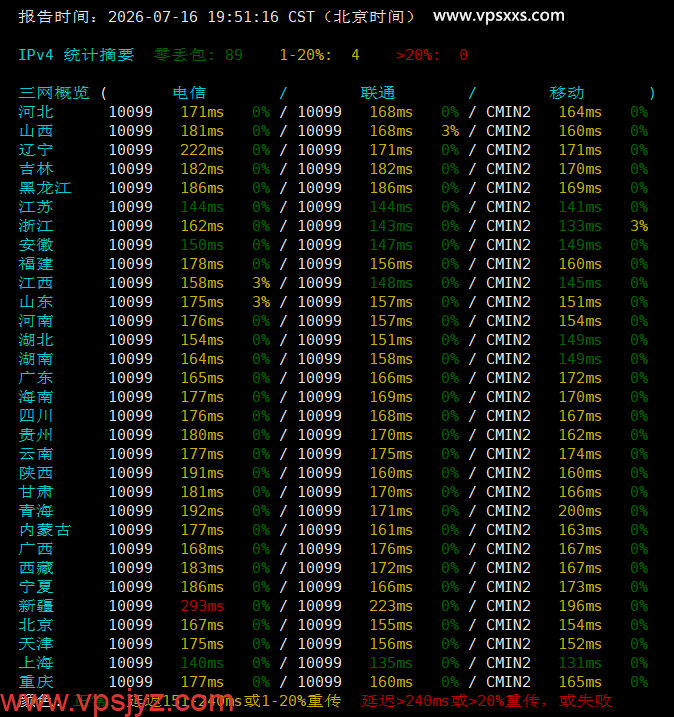Select the 海南 row label
The width and height of the screenshot is (674, 717).
(x=36, y=397)
